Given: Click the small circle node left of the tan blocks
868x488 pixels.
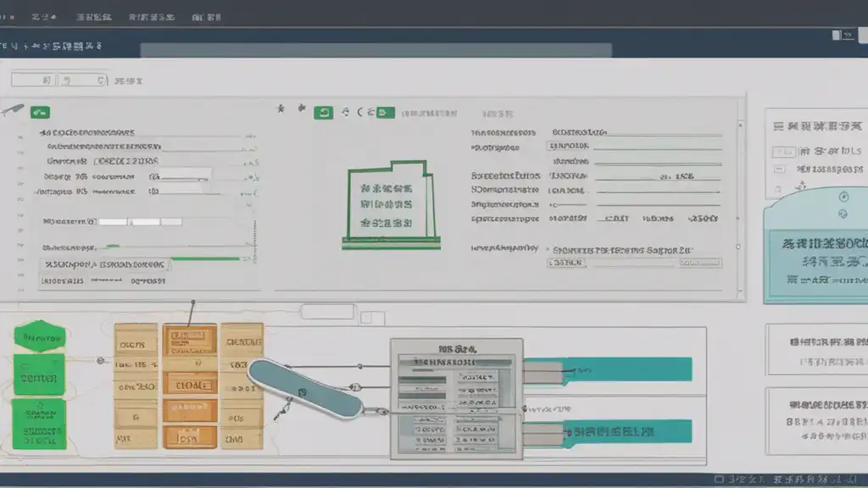Looking at the screenshot, I should coord(100,360).
